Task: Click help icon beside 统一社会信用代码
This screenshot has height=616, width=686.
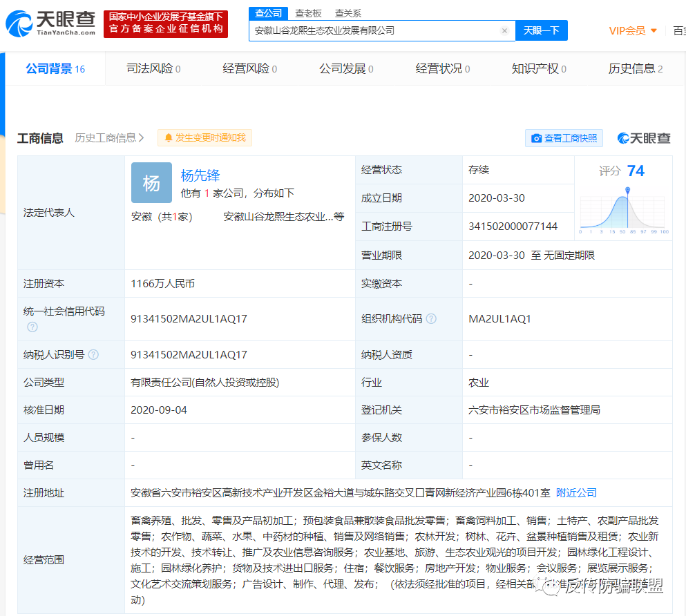Action: point(32,327)
